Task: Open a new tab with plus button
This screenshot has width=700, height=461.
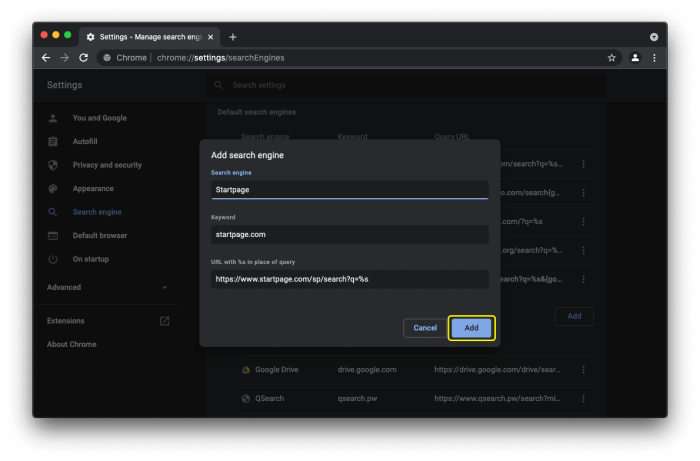Action: tap(233, 37)
